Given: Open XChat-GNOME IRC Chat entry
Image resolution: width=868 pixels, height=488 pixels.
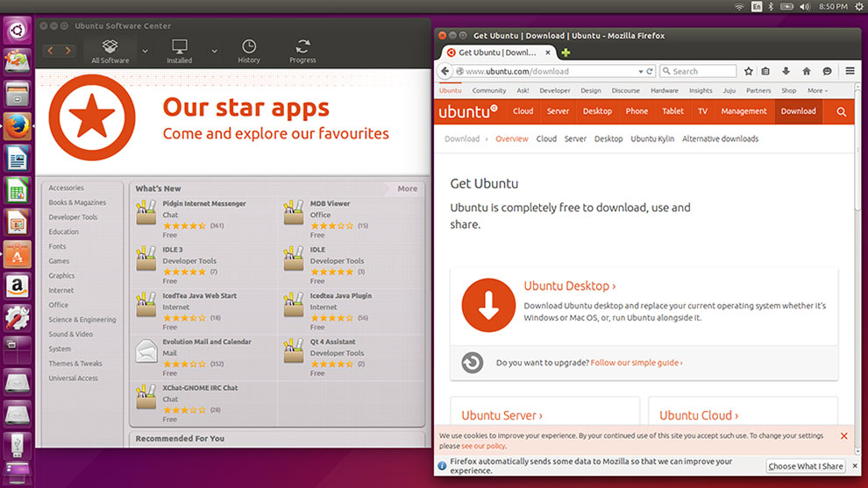Looking at the screenshot, I should pyautogui.click(x=203, y=403).
